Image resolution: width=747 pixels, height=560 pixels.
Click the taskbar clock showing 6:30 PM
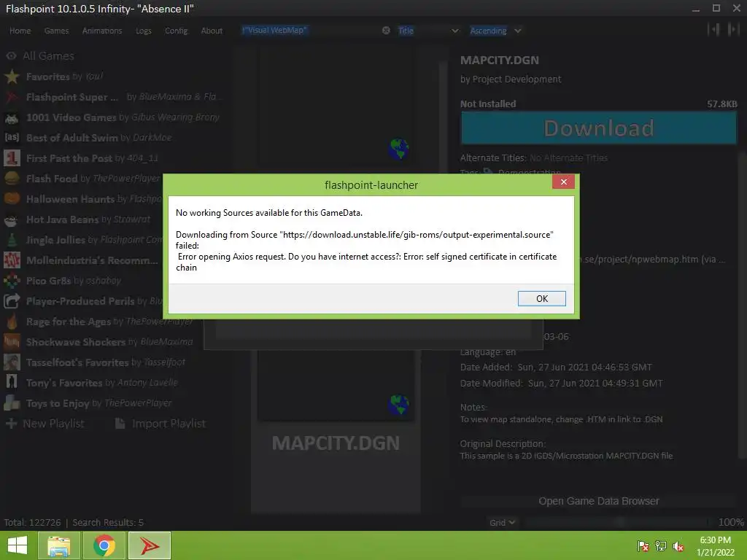click(x=715, y=546)
